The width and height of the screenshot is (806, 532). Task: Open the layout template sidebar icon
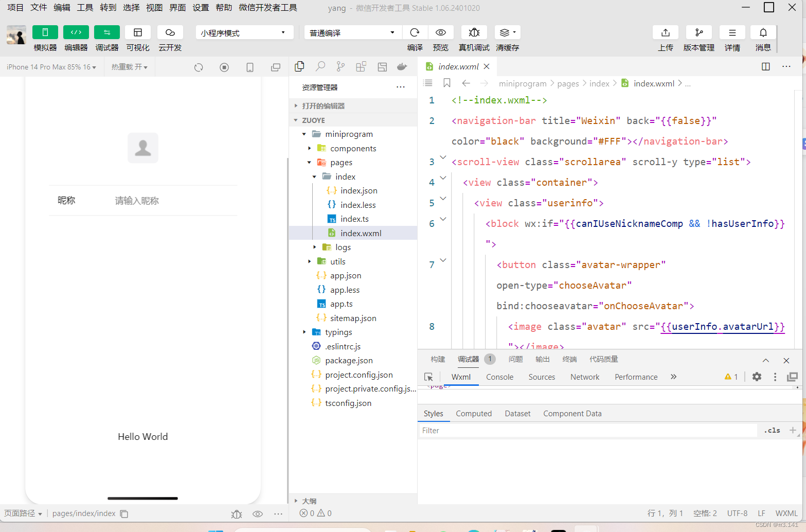tap(382, 66)
